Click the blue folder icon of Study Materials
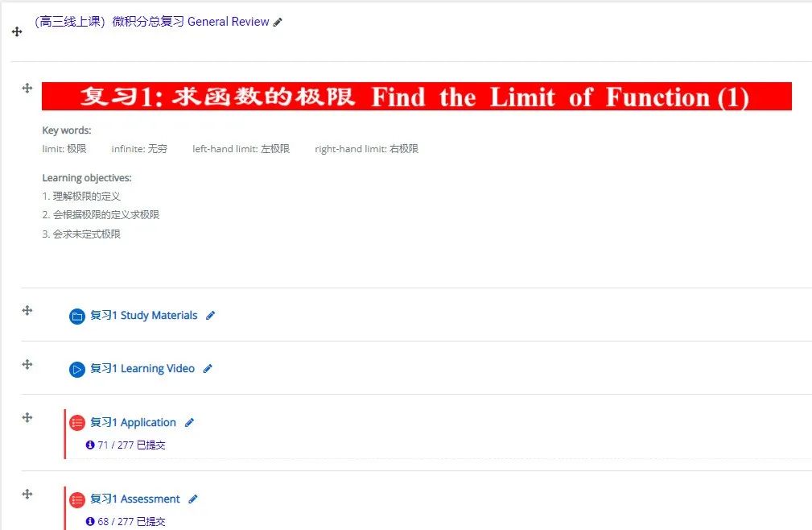The height and width of the screenshot is (530, 812). point(77,317)
